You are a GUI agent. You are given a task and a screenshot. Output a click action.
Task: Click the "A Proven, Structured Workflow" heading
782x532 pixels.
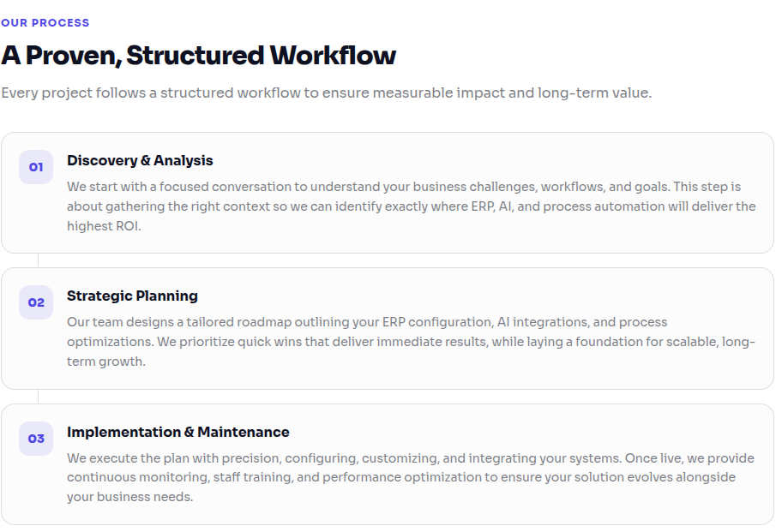point(198,56)
